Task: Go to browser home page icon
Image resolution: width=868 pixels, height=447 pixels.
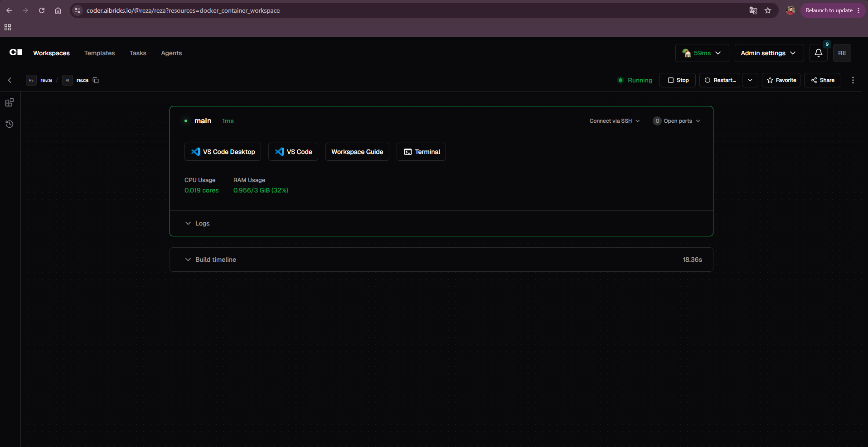Action: click(x=58, y=10)
